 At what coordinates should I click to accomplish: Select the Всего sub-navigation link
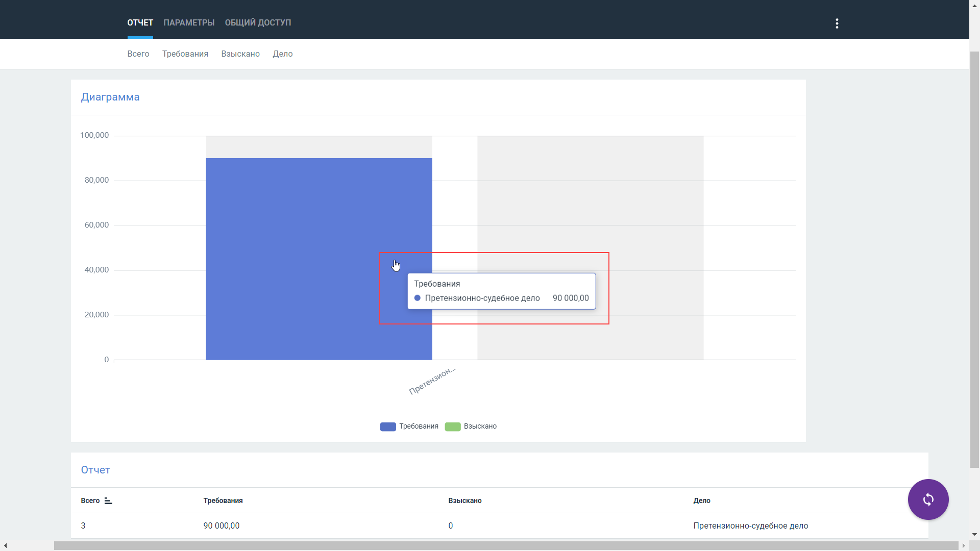click(138, 54)
